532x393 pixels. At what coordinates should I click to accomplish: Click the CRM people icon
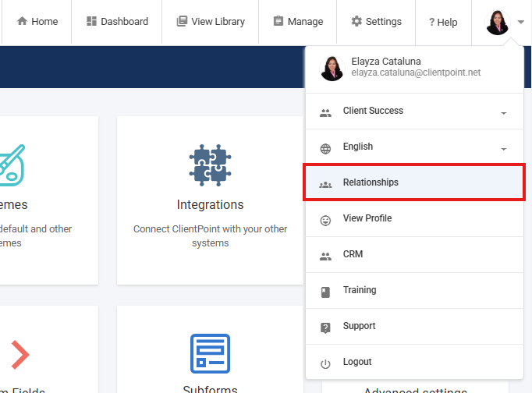pyautogui.click(x=325, y=257)
